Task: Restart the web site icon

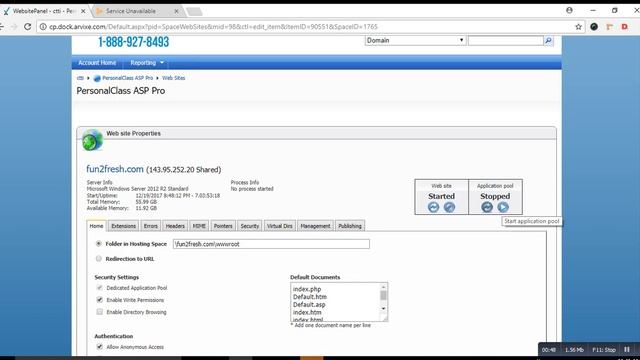Action: pos(433,207)
